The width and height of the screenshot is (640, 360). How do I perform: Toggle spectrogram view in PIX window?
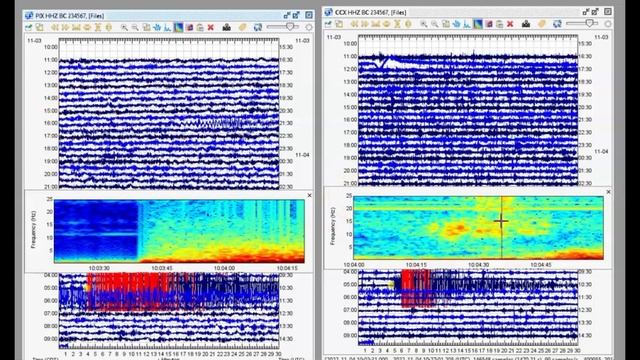pyautogui.click(x=178, y=27)
